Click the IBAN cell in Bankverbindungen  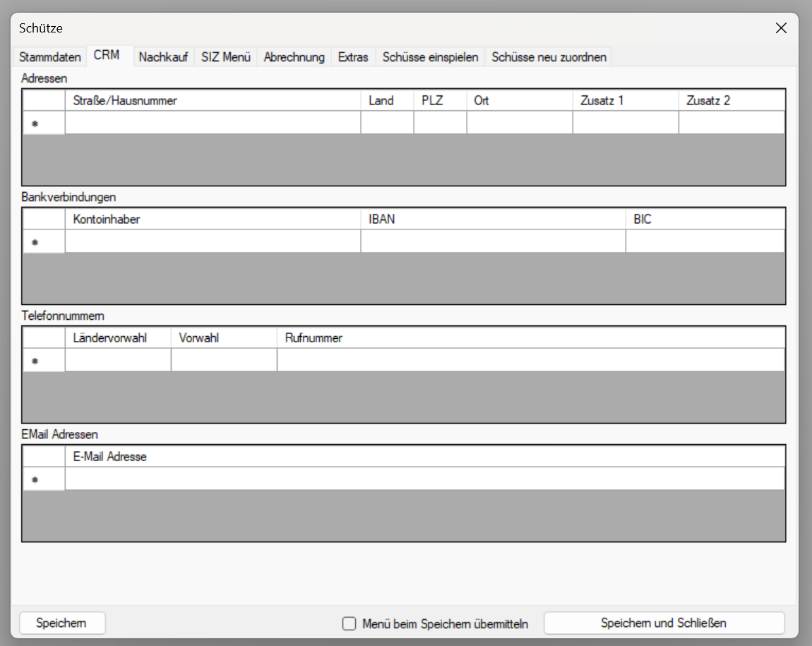point(492,241)
